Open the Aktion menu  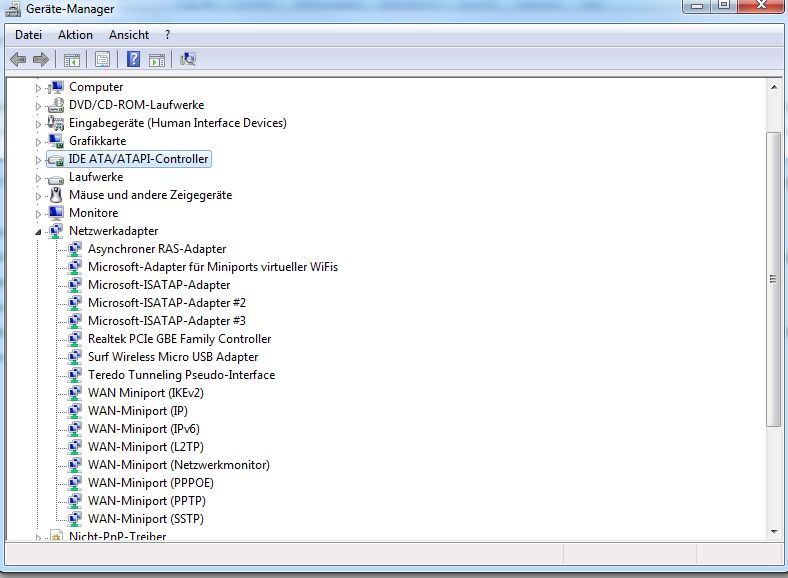pos(75,35)
